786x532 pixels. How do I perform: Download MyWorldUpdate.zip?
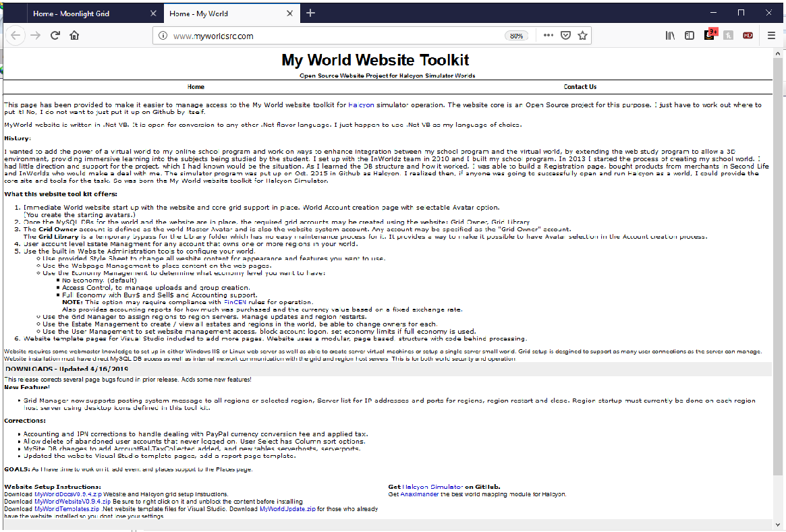pos(287,509)
